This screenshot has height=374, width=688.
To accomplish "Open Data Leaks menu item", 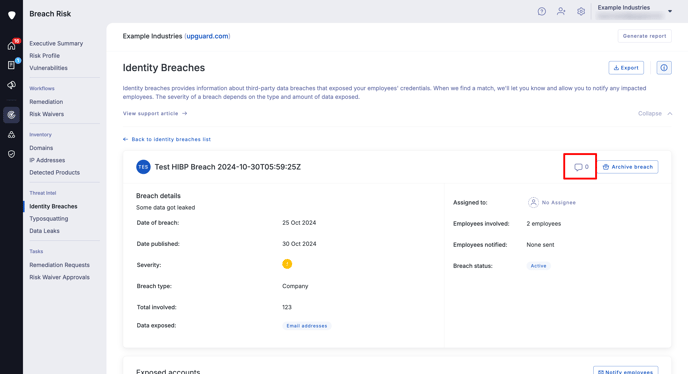I will tap(44, 231).
